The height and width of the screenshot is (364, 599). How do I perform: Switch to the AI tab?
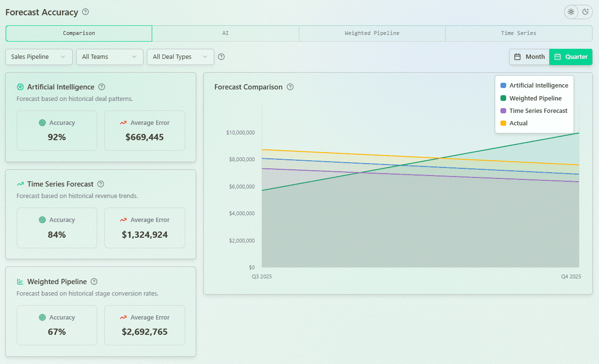[225, 33]
